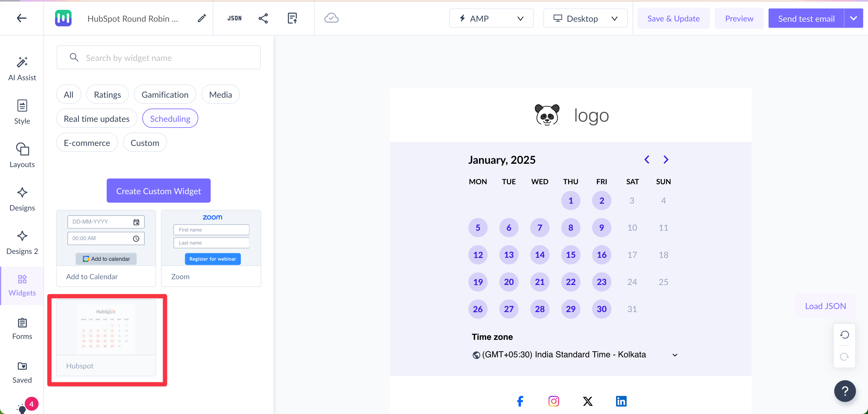
Task: Open the AI Assist panel
Action: 22,69
